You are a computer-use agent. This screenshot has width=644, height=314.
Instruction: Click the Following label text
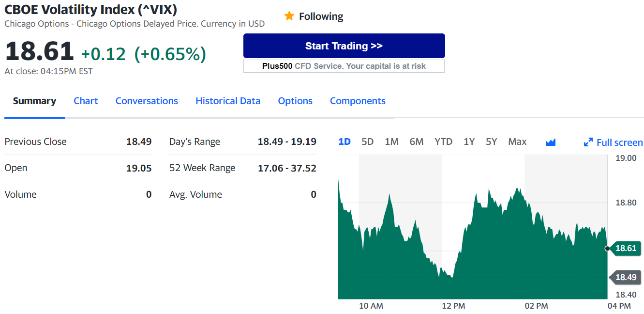point(321,16)
